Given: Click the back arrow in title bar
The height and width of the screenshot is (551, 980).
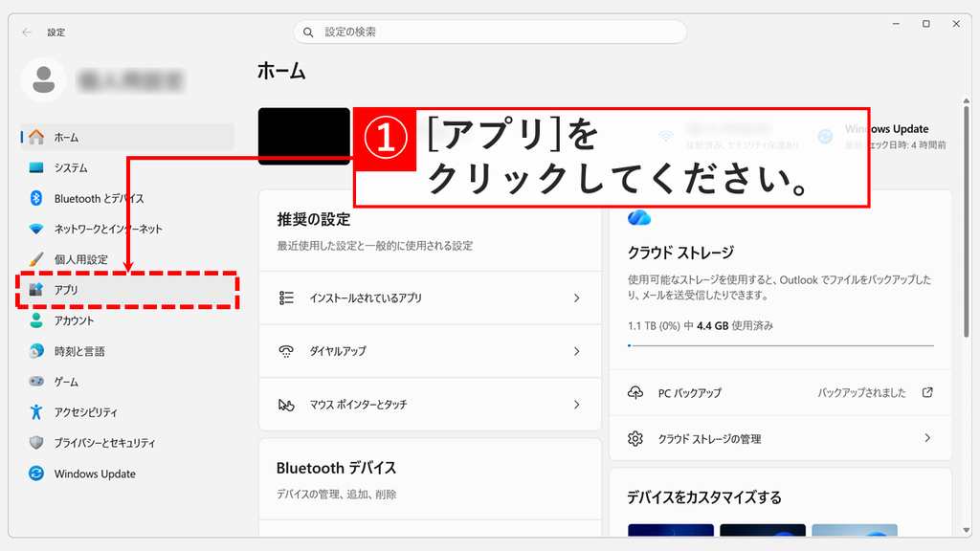Looking at the screenshot, I should click(26, 32).
